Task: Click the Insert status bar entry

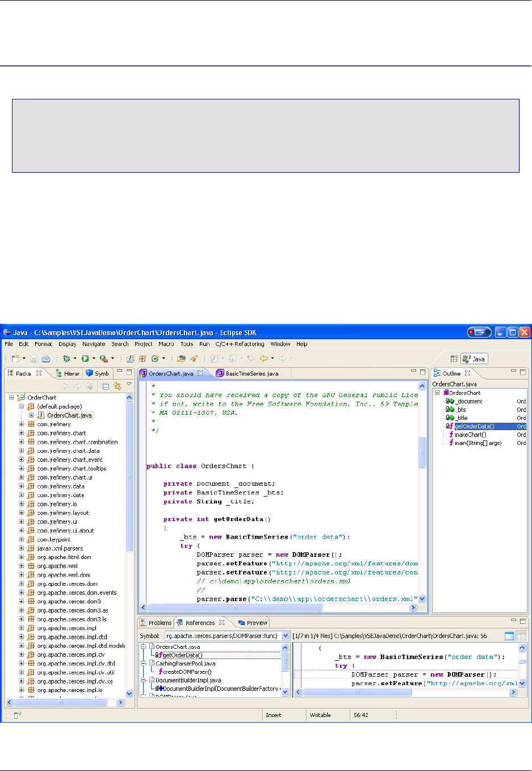Action: (x=274, y=715)
